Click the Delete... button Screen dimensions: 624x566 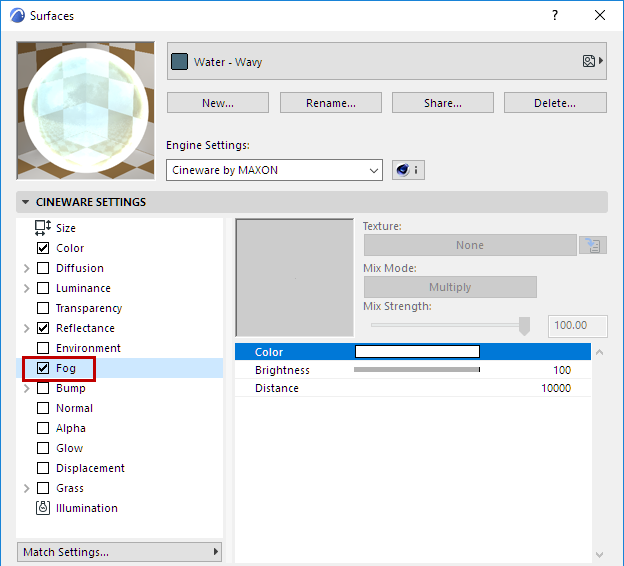point(555,103)
